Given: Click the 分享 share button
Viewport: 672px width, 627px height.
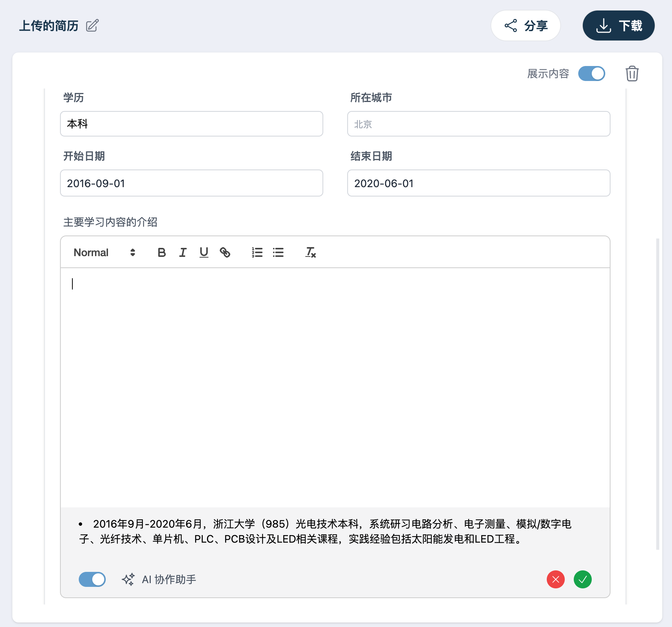Looking at the screenshot, I should point(525,25).
